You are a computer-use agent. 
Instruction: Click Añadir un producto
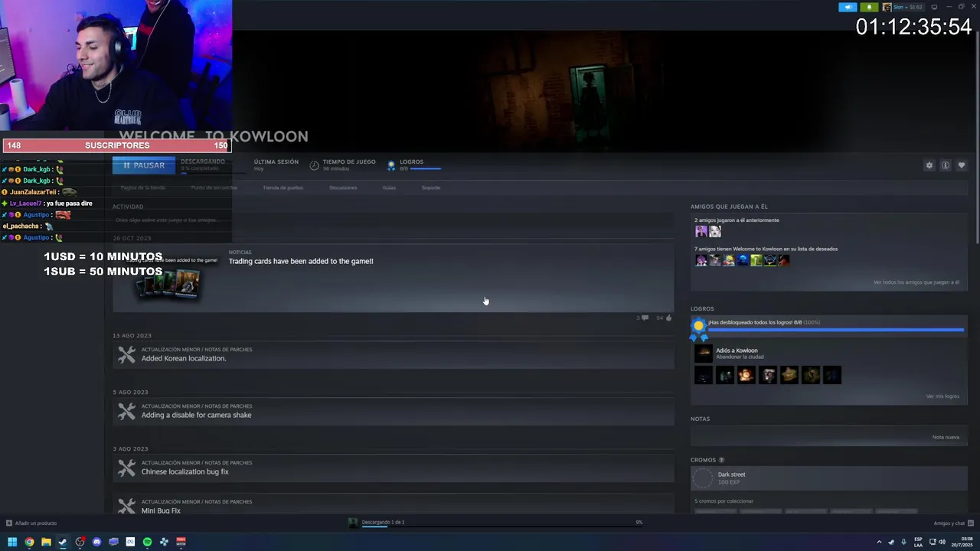tap(31, 523)
